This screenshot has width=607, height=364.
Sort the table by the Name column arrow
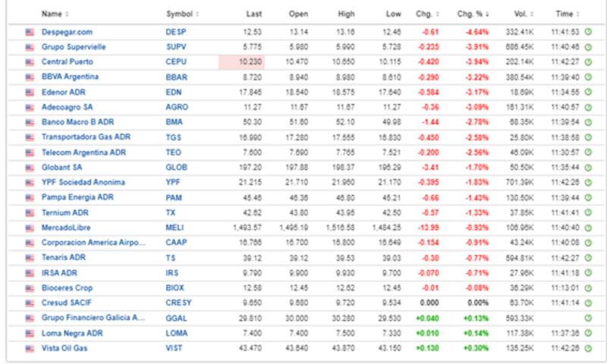tap(67, 14)
